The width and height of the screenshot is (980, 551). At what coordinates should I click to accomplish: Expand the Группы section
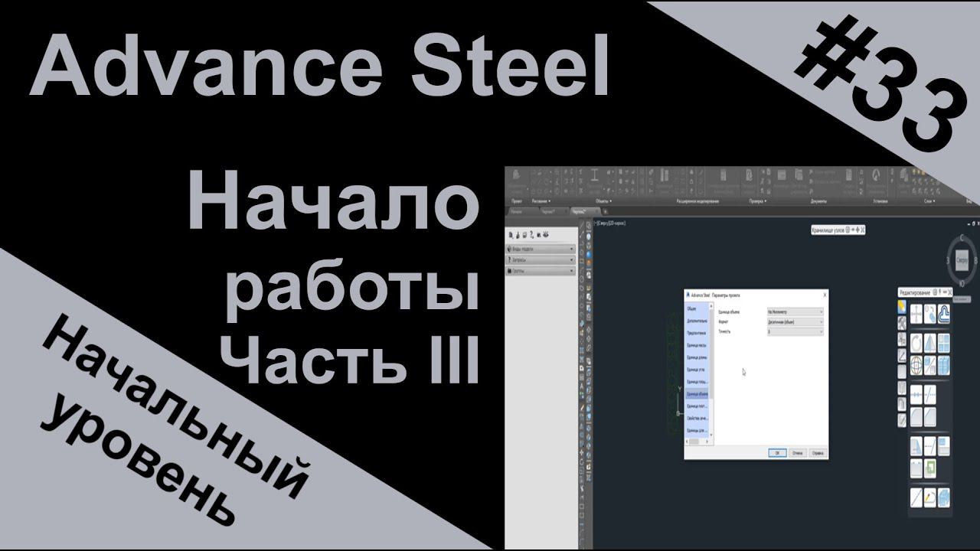[x=540, y=271]
